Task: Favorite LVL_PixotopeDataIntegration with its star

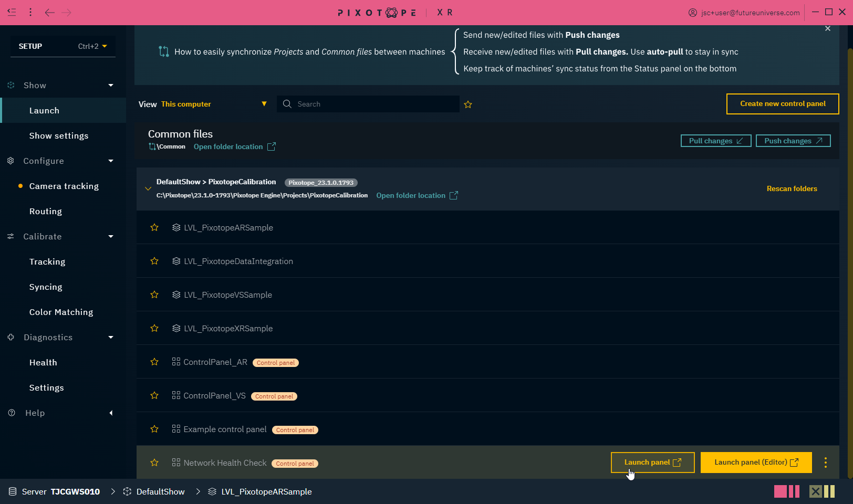Action: click(x=154, y=261)
